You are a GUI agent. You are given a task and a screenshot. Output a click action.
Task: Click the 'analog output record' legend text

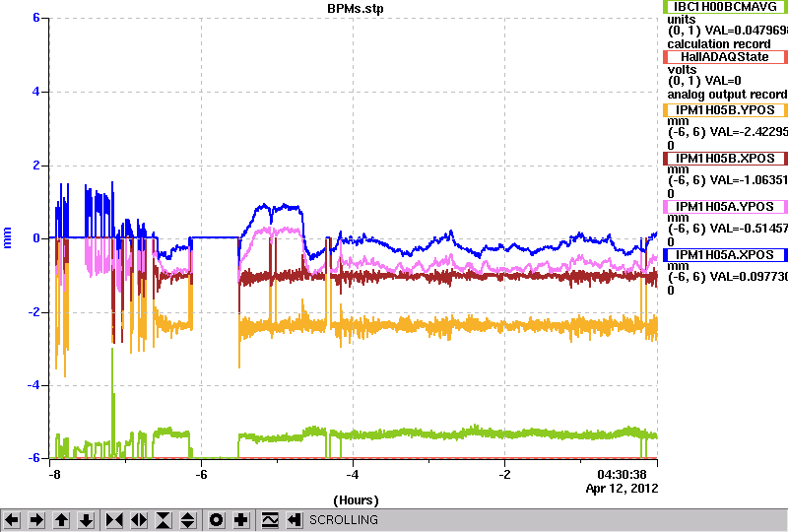727,95
